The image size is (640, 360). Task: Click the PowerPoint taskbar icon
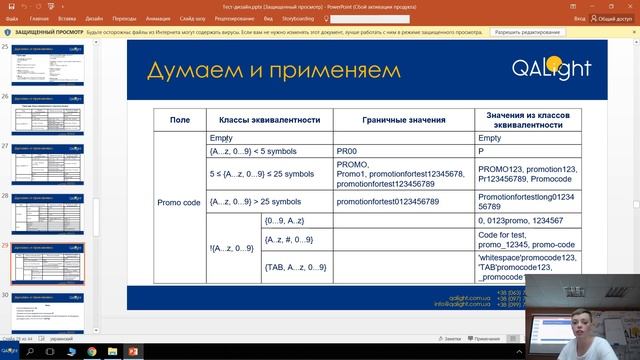click(x=133, y=351)
